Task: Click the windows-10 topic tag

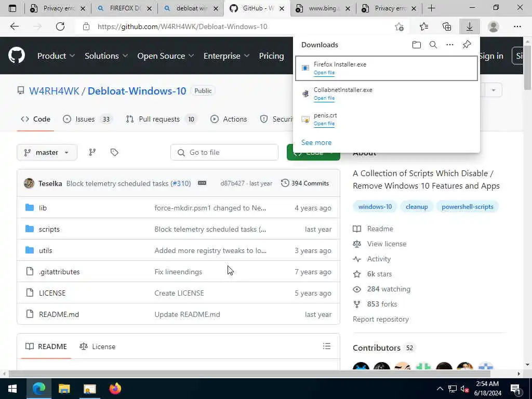Action: (x=375, y=207)
